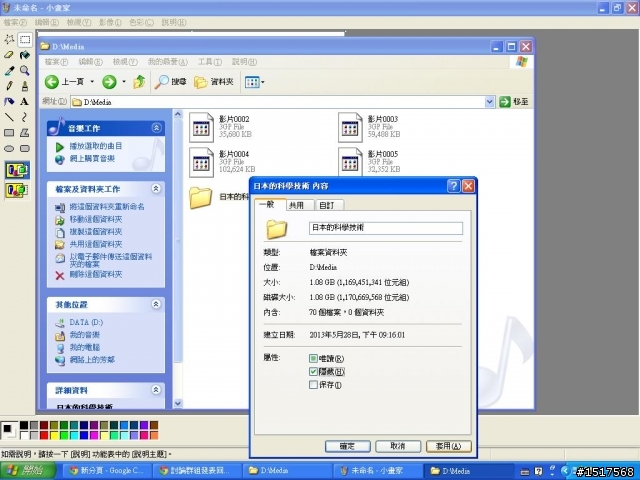Viewport: 640px width, 480px height.
Task: Pick the Eraser tool in Paint toolbox
Action: (x=9, y=55)
